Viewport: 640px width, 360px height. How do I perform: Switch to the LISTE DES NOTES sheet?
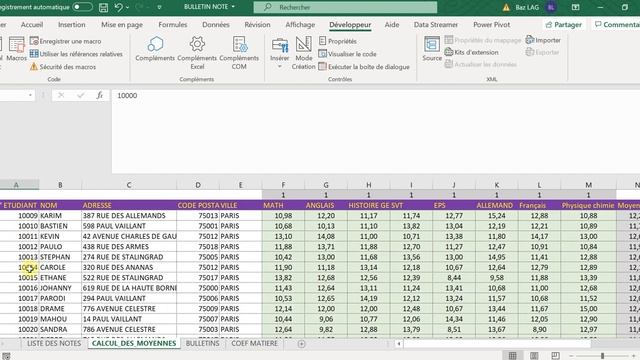point(54,344)
